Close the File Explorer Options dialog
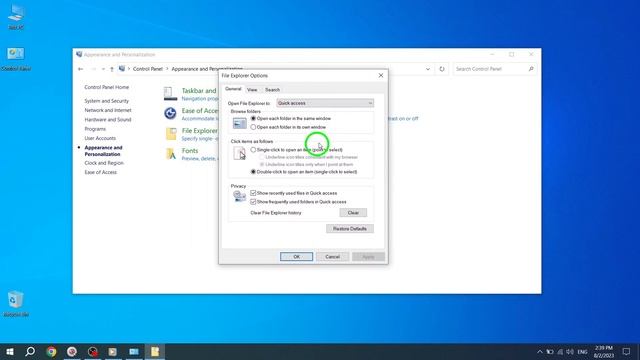This screenshot has height=360, width=640. tap(381, 76)
